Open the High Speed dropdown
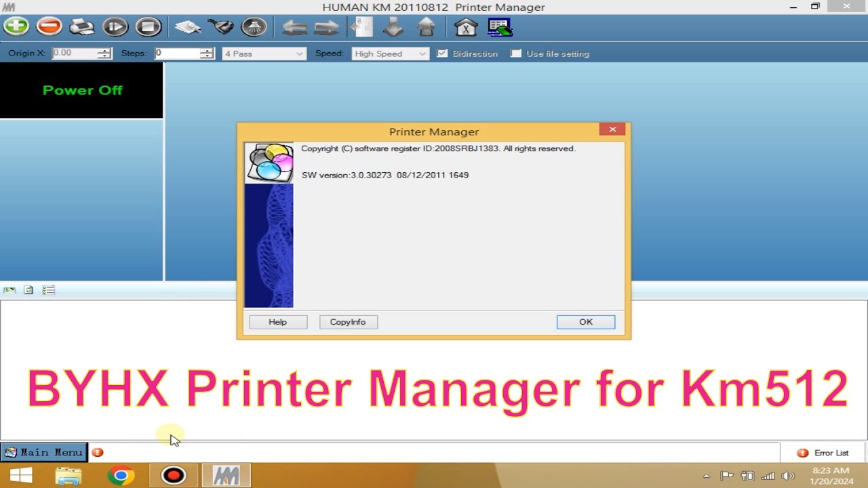 click(x=390, y=54)
